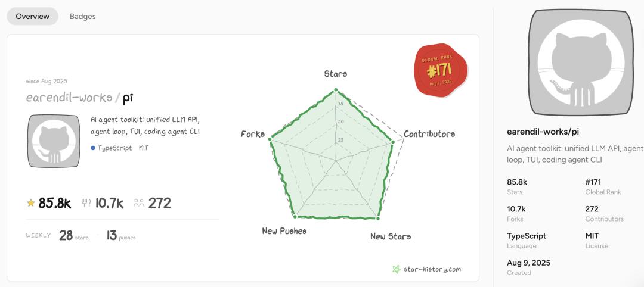
Task: Click the Stars vertex on radar chart
Action: tap(336, 90)
